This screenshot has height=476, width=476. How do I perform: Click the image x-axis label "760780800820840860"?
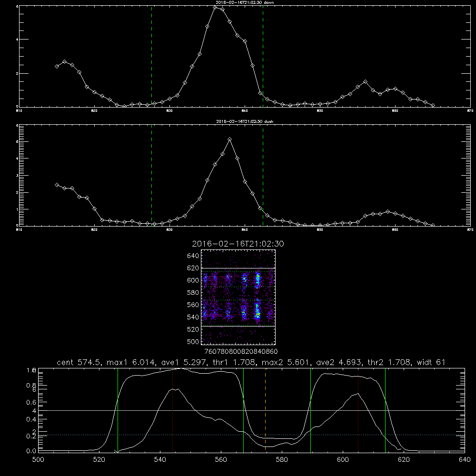241,352
